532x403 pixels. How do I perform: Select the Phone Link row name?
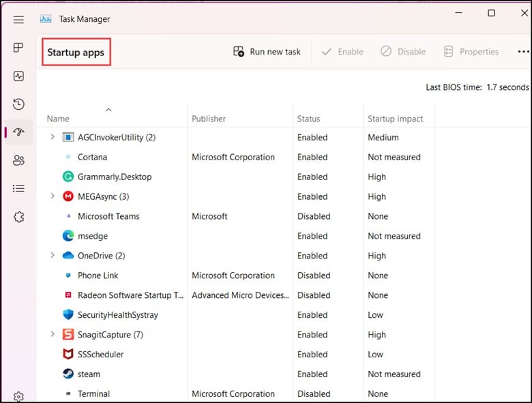click(98, 275)
